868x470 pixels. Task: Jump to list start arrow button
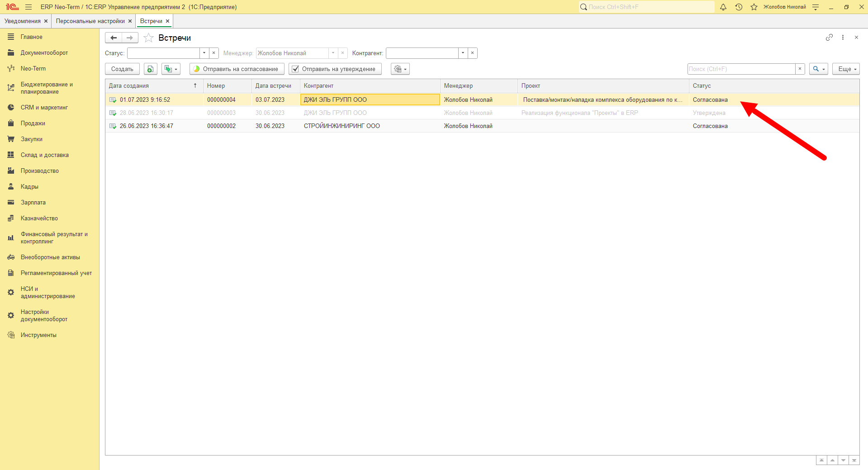tap(821, 460)
